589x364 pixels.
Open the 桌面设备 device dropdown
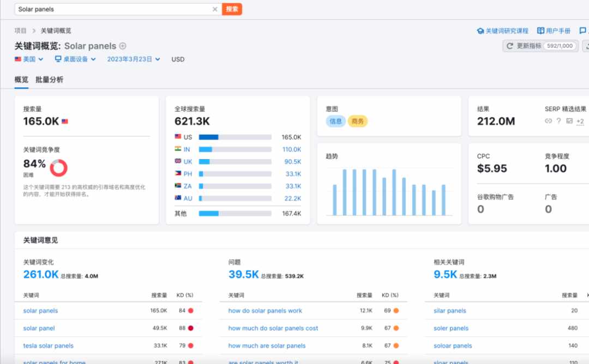[x=75, y=59]
